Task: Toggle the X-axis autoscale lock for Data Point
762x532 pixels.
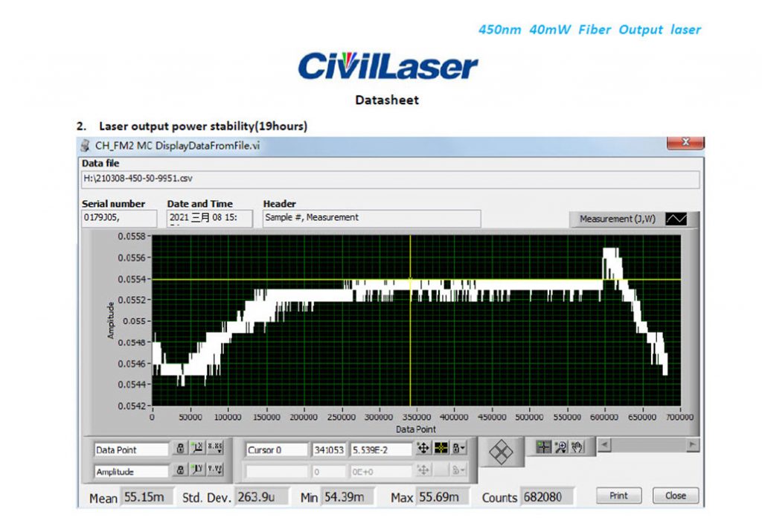Action: [x=180, y=449]
